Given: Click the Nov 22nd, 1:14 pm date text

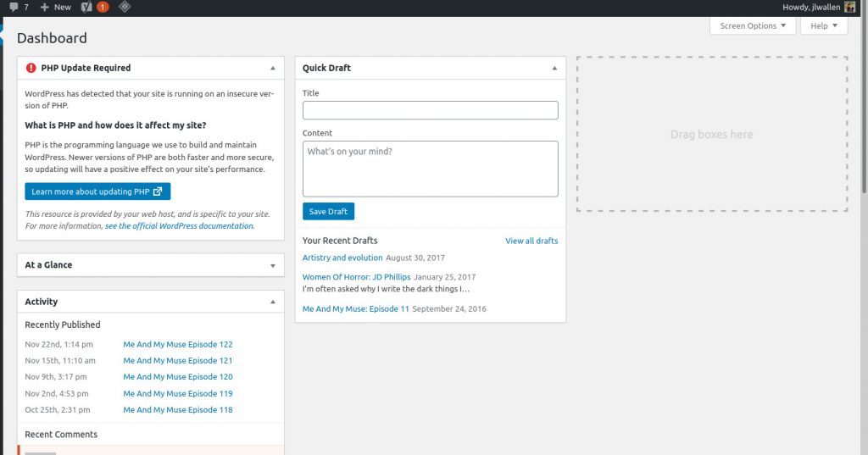Looking at the screenshot, I should click(x=58, y=344).
